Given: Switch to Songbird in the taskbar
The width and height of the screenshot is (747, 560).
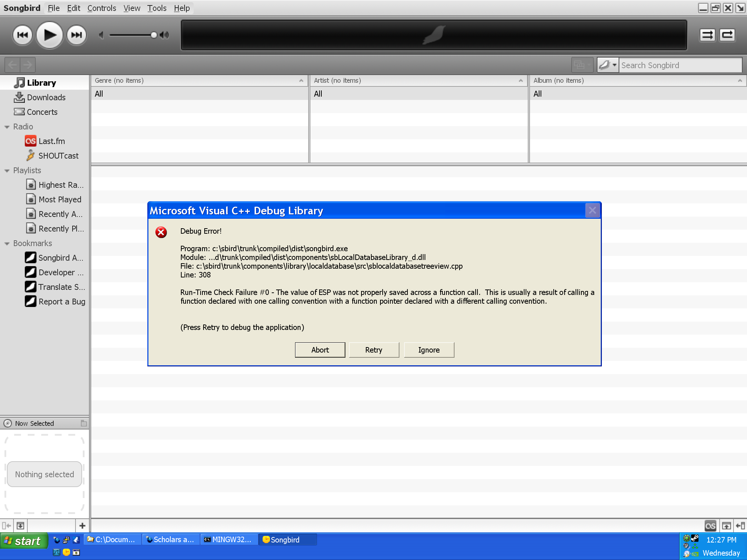Looking at the screenshot, I should coord(288,540).
